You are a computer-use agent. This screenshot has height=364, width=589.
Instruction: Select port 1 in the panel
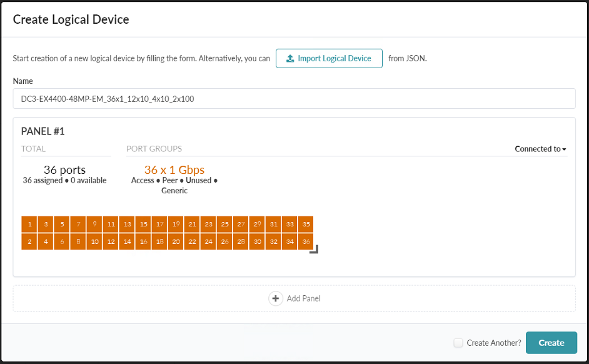(29, 225)
